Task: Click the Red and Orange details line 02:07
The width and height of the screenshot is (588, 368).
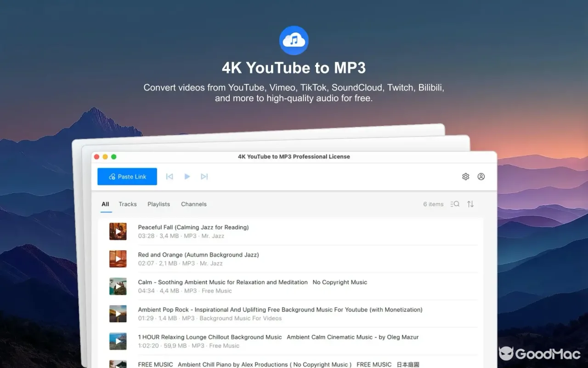Action: [x=180, y=264]
